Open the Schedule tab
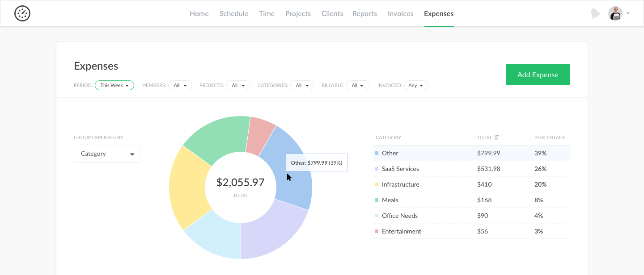This screenshot has height=275, width=644. coord(234,13)
